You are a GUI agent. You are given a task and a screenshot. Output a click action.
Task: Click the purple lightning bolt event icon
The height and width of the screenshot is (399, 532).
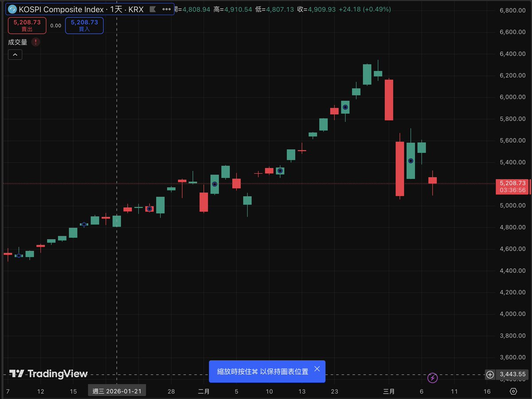[433, 378]
